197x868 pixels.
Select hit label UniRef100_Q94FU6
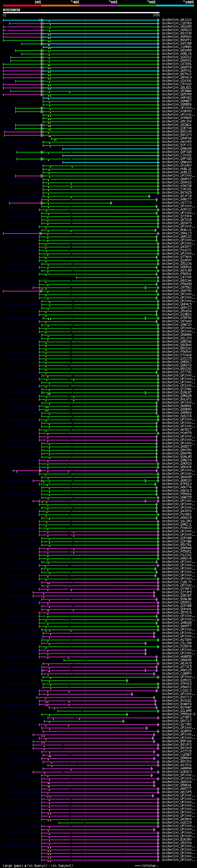pyautogui.click(x=177, y=138)
